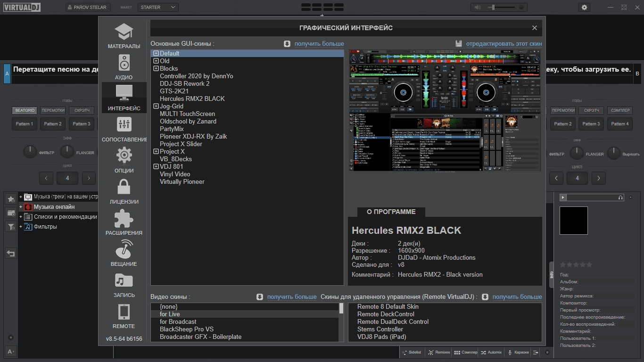Click the FLANGER knob on right deck

(577, 153)
